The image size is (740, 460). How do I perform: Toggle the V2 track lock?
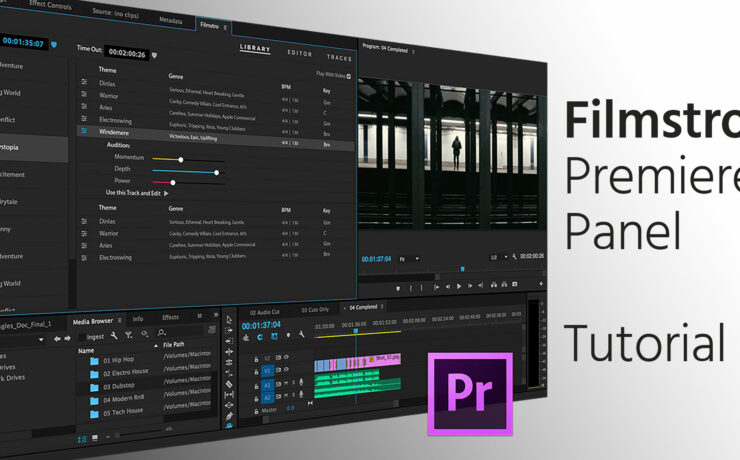coord(256,359)
